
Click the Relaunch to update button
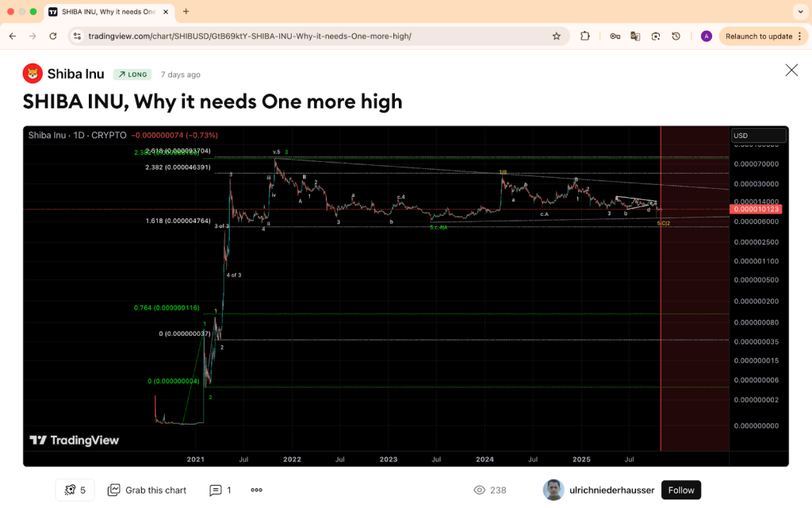[x=758, y=36]
